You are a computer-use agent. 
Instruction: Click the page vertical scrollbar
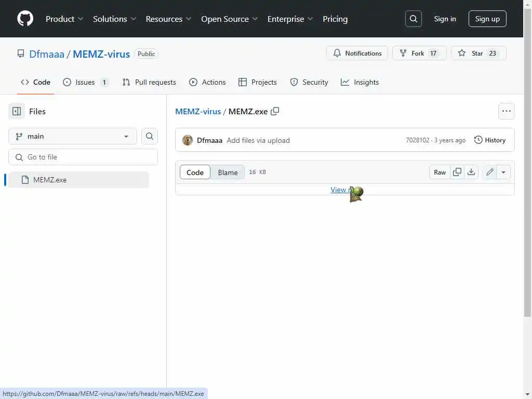(x=528, y=163)
